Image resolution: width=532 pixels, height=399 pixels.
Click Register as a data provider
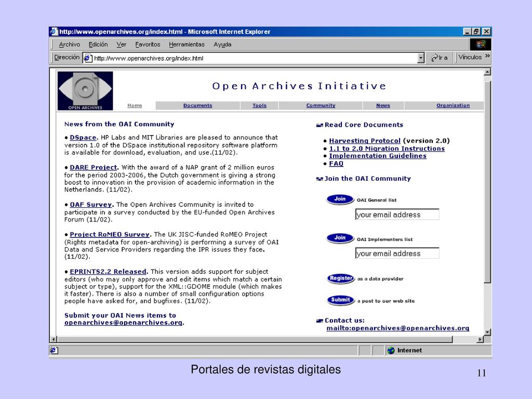point(341,278)
